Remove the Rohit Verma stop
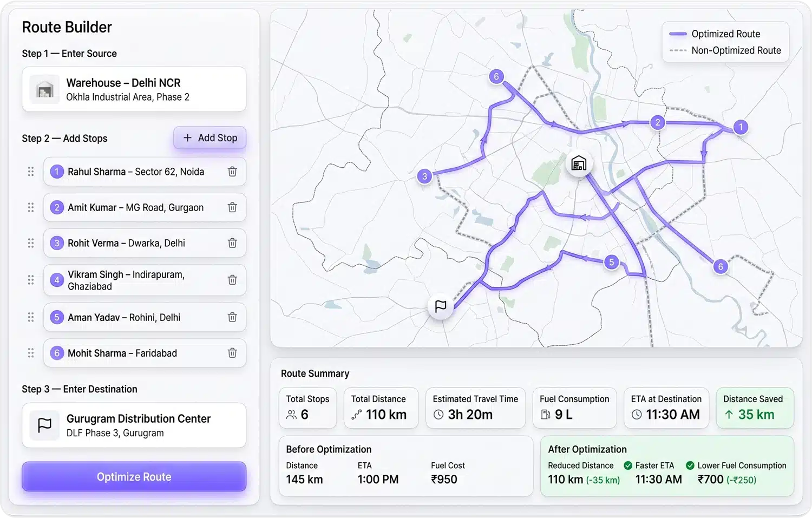Screen dimensions: 812x518 coord(232,243)
